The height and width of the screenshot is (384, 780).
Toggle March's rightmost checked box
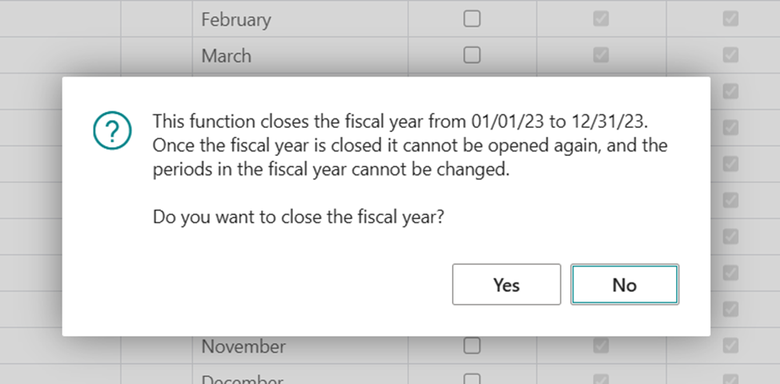click(730, 55)
